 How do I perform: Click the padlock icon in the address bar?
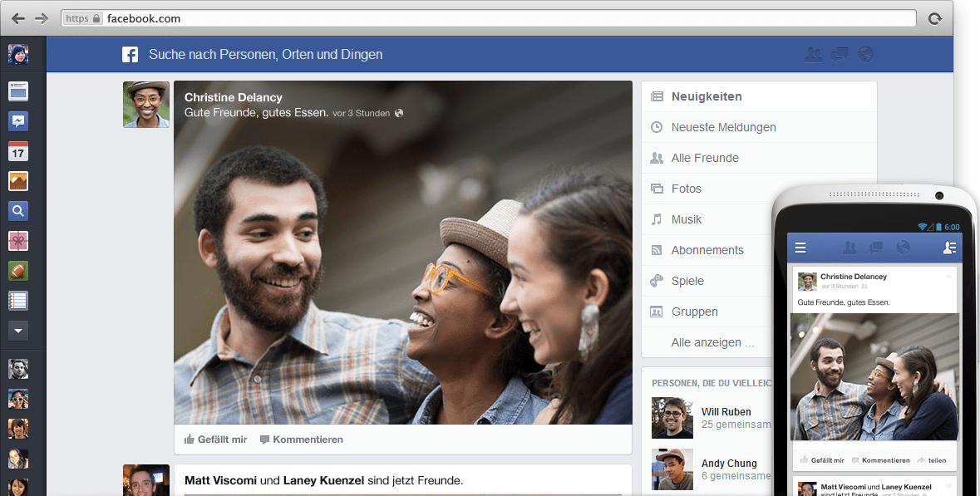tap(96, 18)
